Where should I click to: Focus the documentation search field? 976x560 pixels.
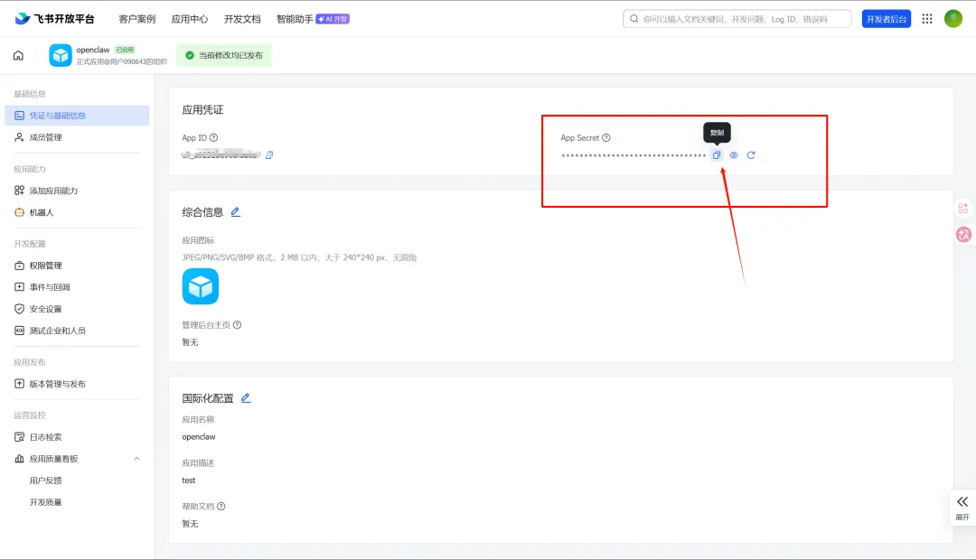tap(737, 19)
